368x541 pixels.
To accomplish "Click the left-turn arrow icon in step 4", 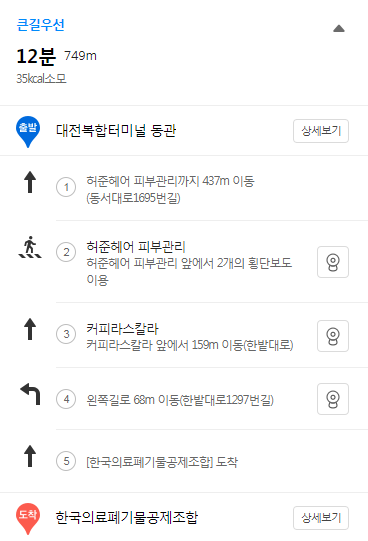I will pyautogui.click(x=31, y=394).
